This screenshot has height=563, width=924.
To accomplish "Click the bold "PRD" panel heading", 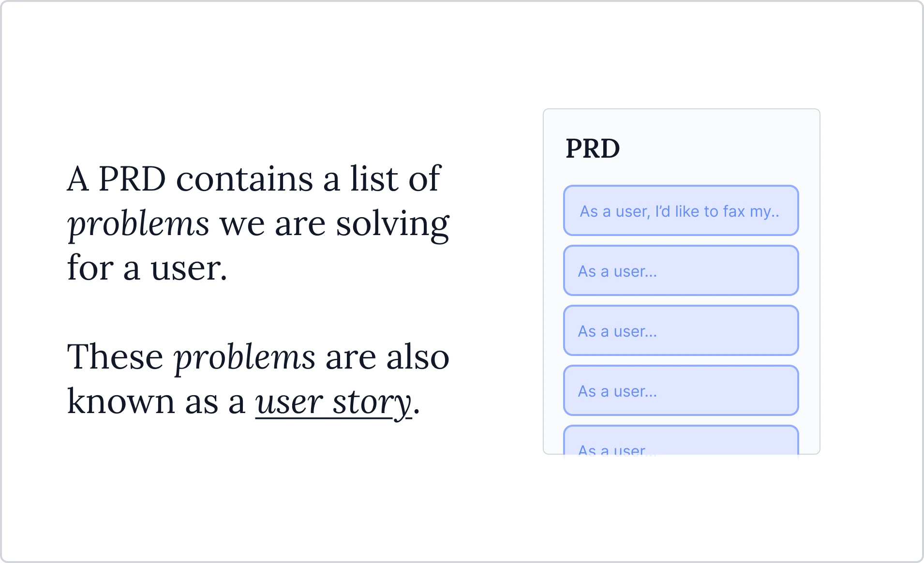I will (x=593, y=148).
